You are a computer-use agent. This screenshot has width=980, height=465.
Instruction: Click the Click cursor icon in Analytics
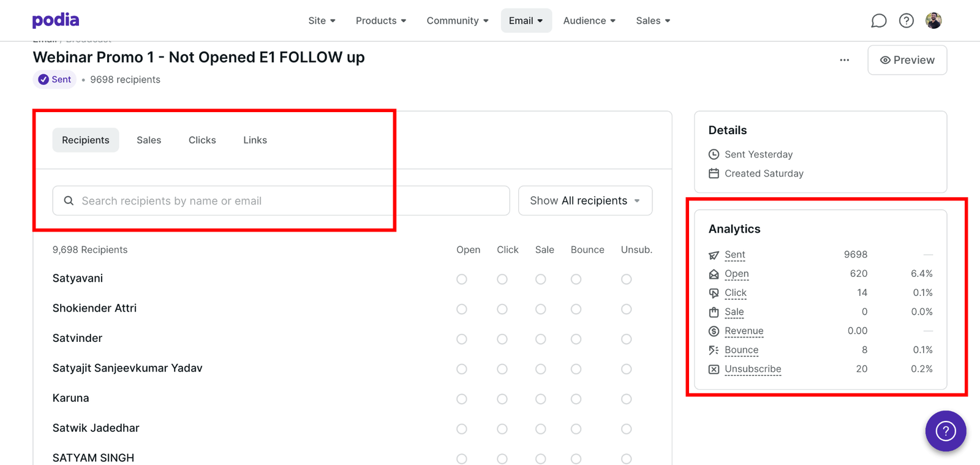[714, 293]
